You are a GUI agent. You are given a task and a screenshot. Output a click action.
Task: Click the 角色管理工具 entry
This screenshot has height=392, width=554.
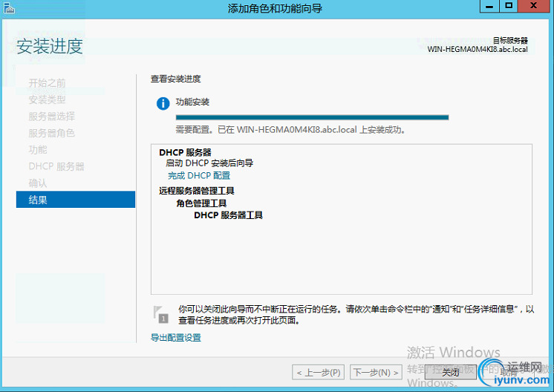(x=201, y=203)
